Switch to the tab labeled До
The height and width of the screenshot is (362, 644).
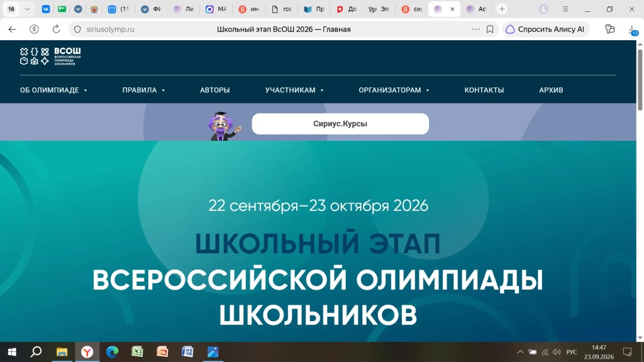click(347, 9)
